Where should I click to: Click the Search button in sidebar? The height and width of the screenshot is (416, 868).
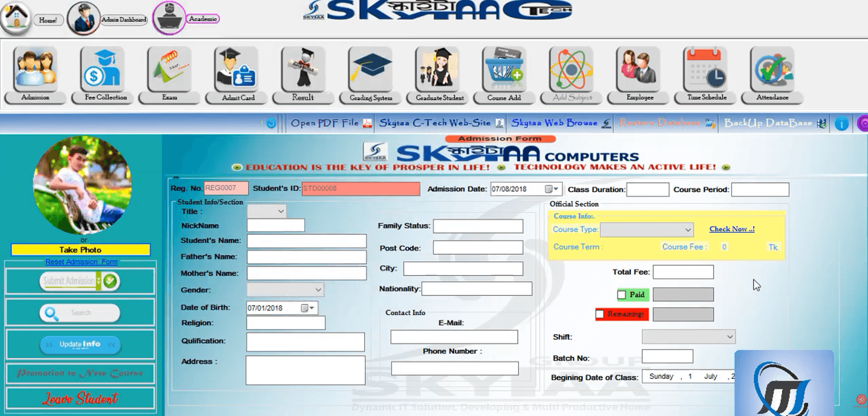[x=80, y=313]
